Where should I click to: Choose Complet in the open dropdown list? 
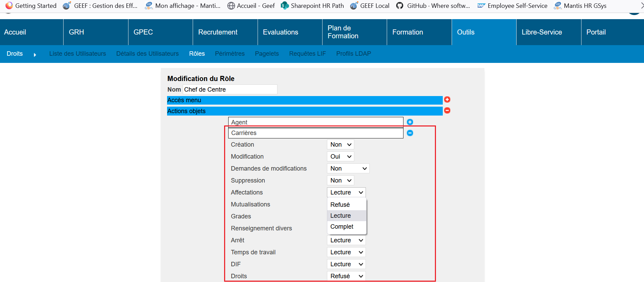pos(342,227)
